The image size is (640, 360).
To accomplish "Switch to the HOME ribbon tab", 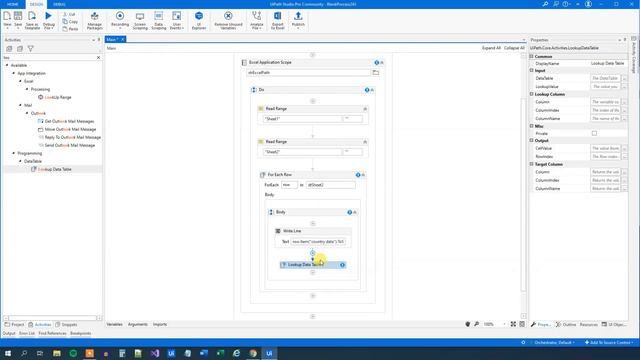I will click(x=13, y=4).
